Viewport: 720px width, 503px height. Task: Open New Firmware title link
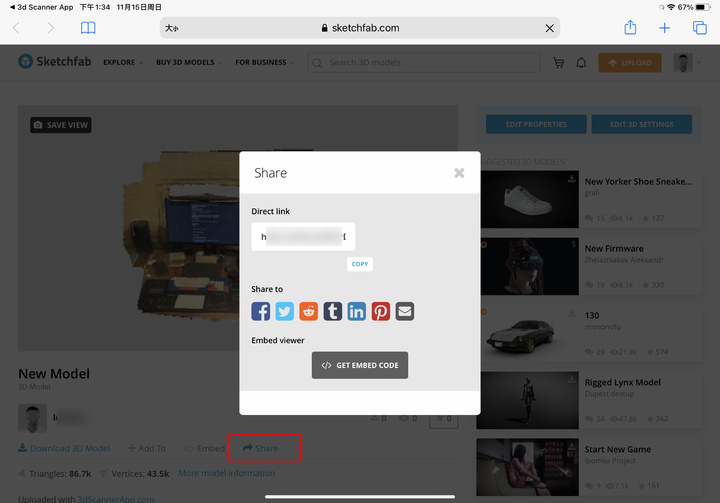(x=614, y=249)
